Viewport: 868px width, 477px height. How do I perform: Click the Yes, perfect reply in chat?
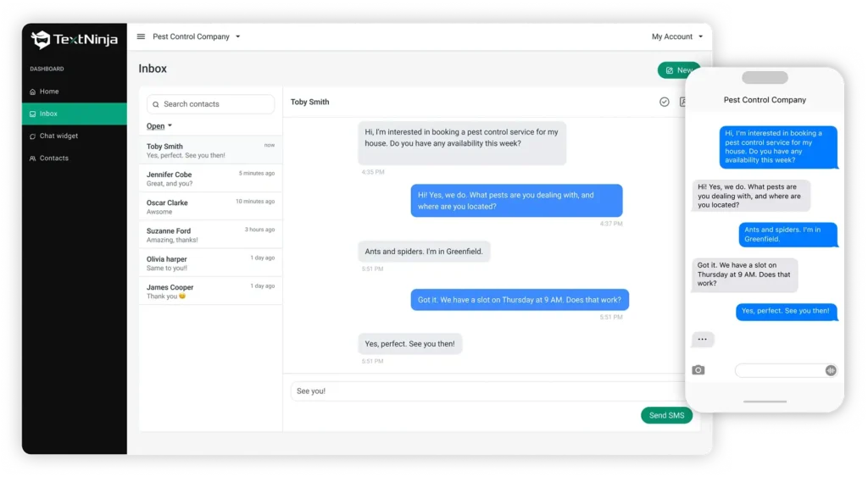click(x=409, y=344)
